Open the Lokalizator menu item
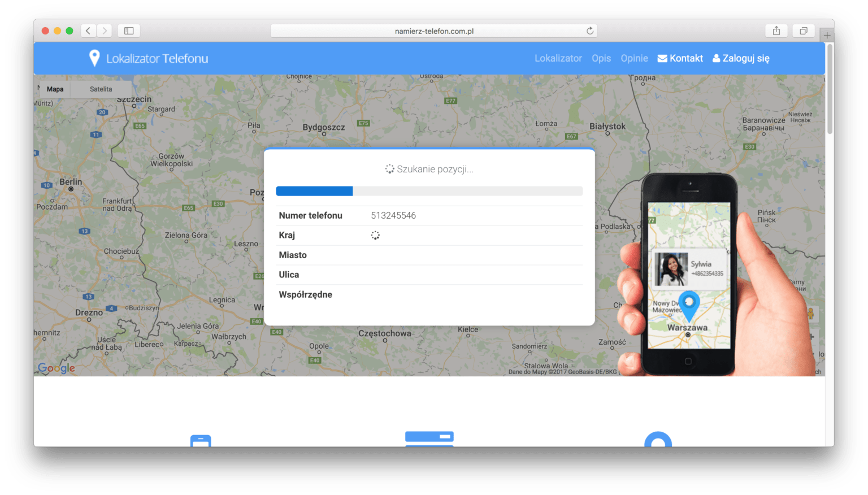The height and width of the screenshot is (495, 868). [558, 58]
